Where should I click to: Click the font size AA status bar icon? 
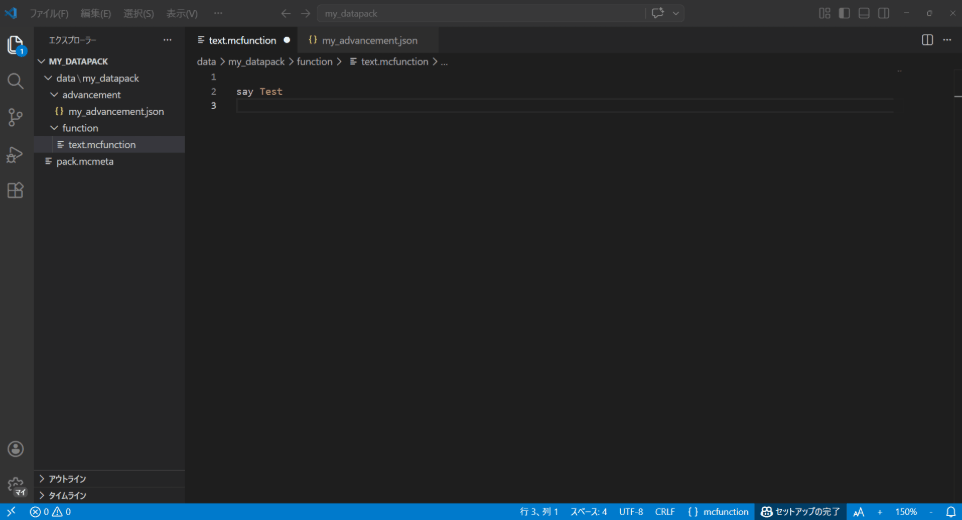coord(859,511)
